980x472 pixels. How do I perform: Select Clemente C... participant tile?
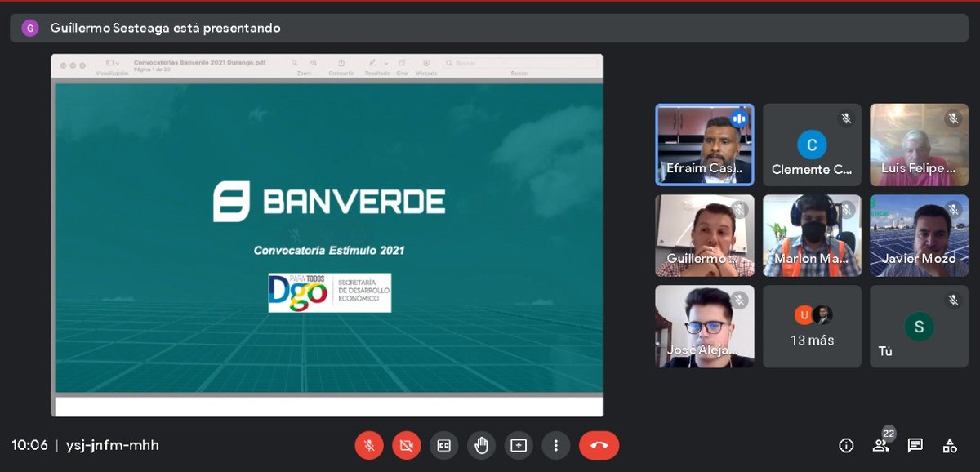click(812, 145)
